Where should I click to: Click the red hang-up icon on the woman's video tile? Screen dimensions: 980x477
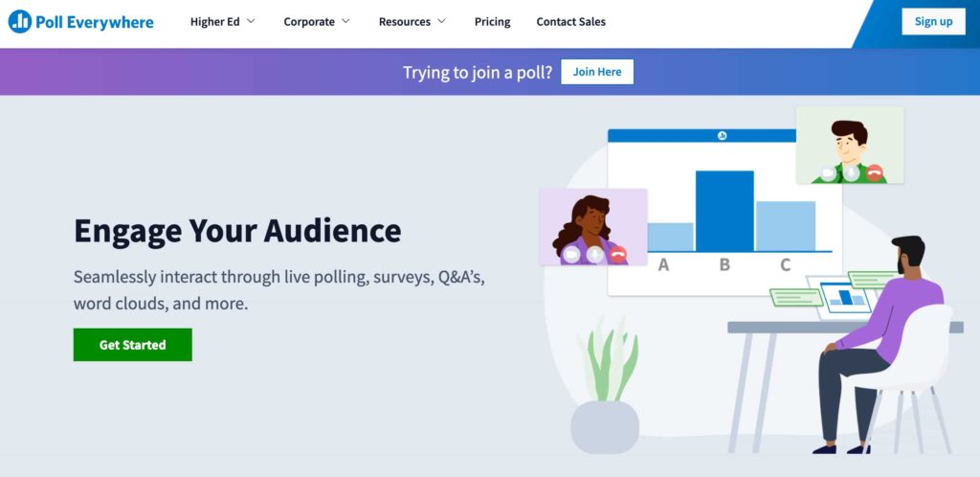617,254
